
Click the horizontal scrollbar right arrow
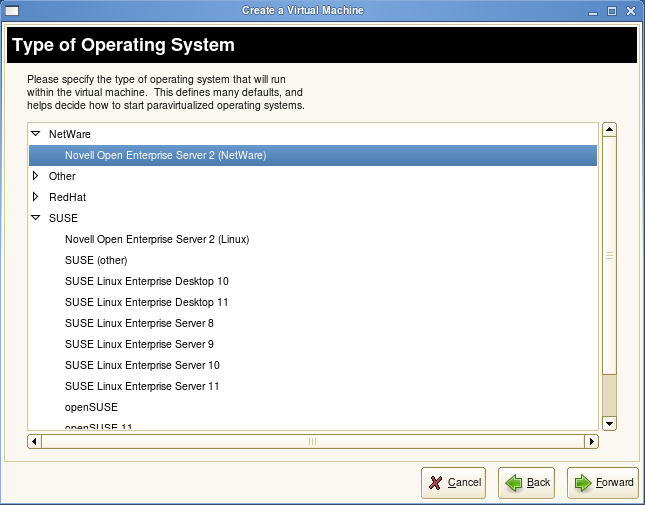(592, 441)
